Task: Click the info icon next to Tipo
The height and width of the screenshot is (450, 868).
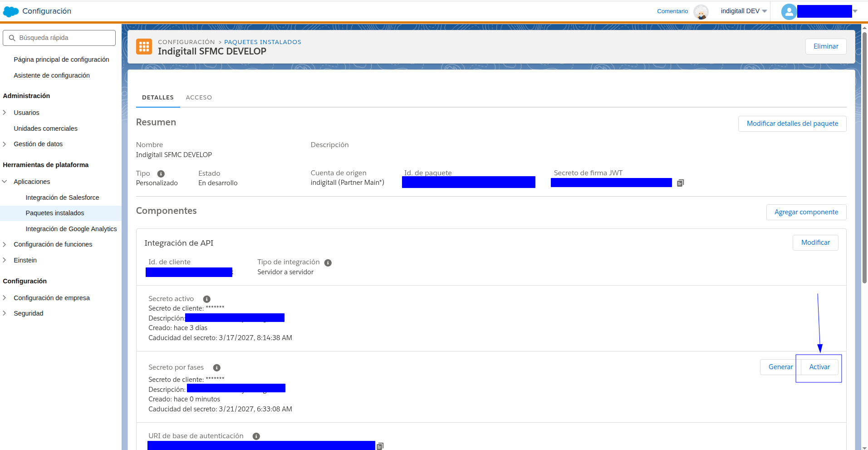Action: [x=161, y=174]
